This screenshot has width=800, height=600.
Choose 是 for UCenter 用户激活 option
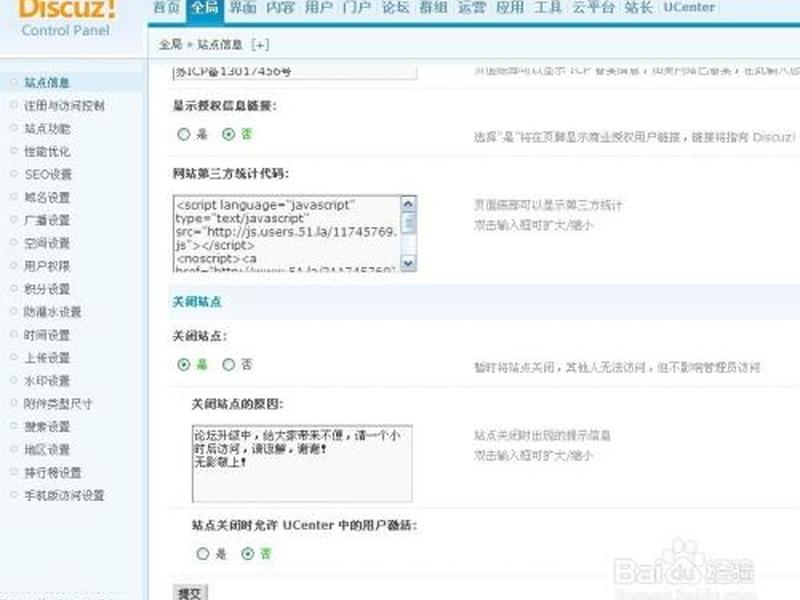[x=203, y=554]
